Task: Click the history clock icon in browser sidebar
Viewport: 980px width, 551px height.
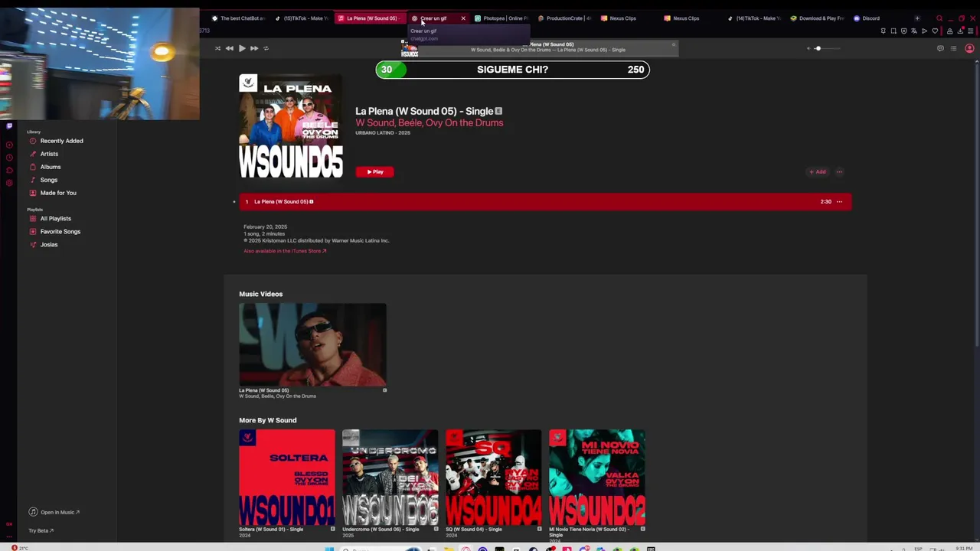Action: point(9,158)
